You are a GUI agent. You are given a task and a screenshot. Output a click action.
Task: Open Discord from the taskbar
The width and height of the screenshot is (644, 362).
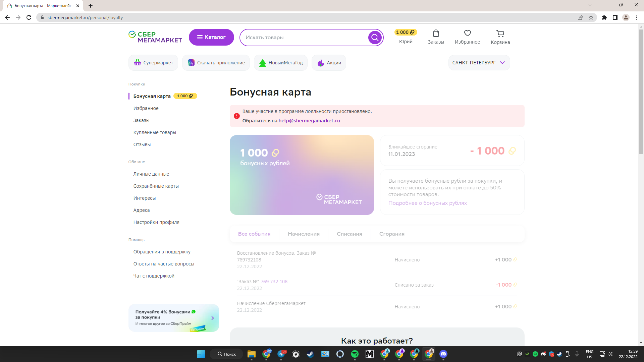443,354
